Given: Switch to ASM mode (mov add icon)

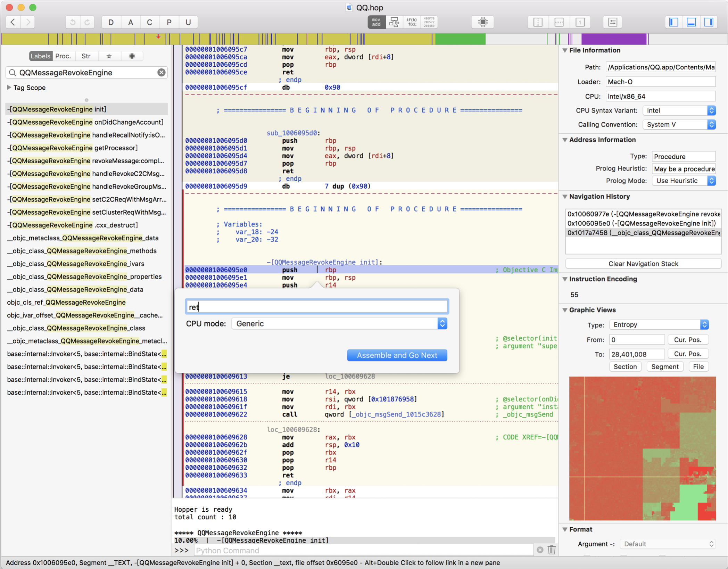Looking at the screenshot, I should pyautogui.click(x=377, y=22).
